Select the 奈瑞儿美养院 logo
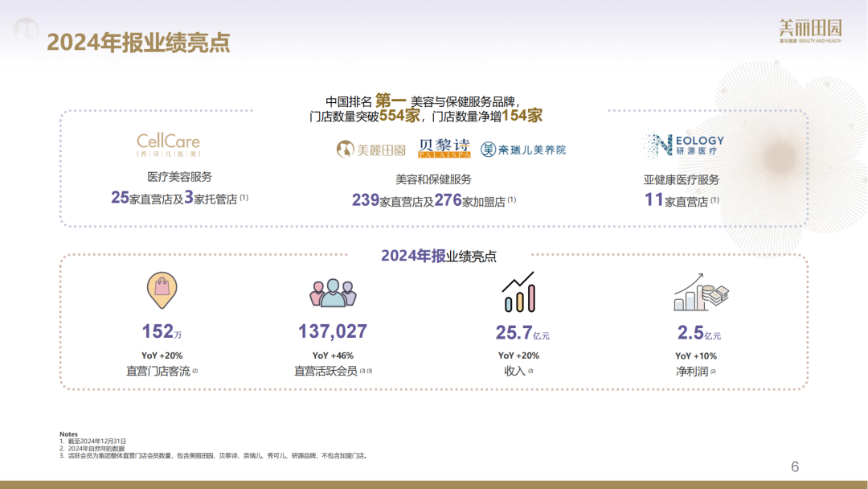Viewport: 868px width, 489px height. click(523, 150)
